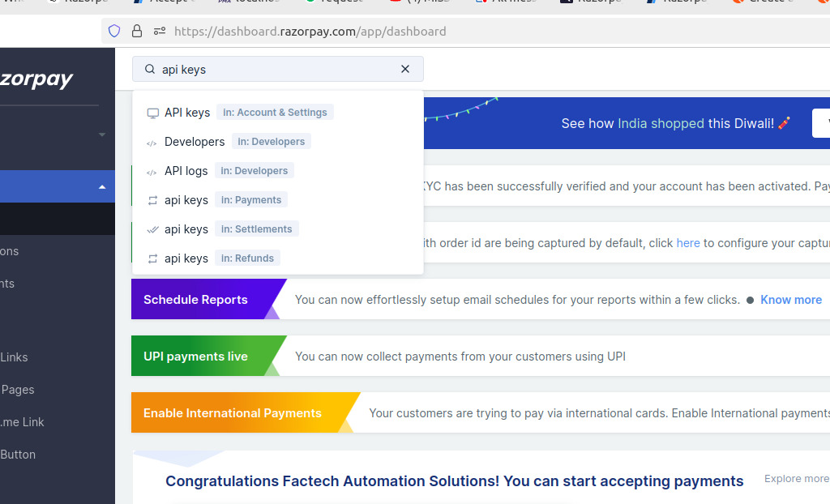This screenshot has width=830, height=504.
Task: Click the padlock icon in the address bar
Action: [135, 31]
